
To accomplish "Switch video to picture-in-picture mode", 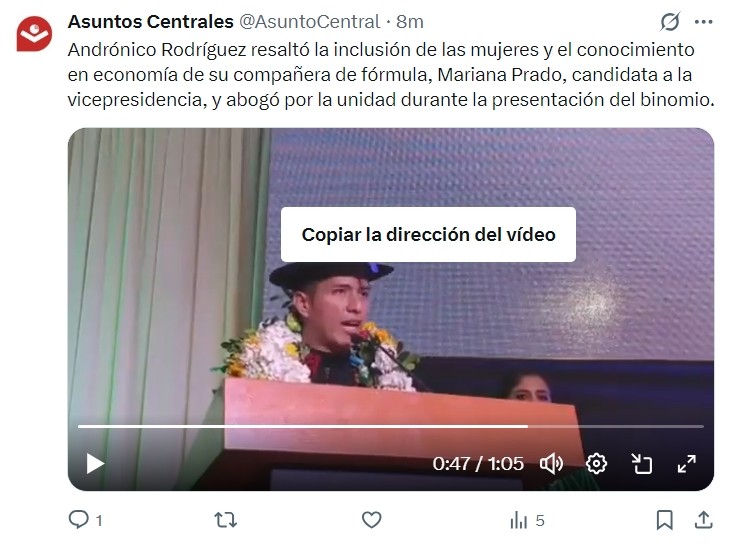I will [641, 464].
